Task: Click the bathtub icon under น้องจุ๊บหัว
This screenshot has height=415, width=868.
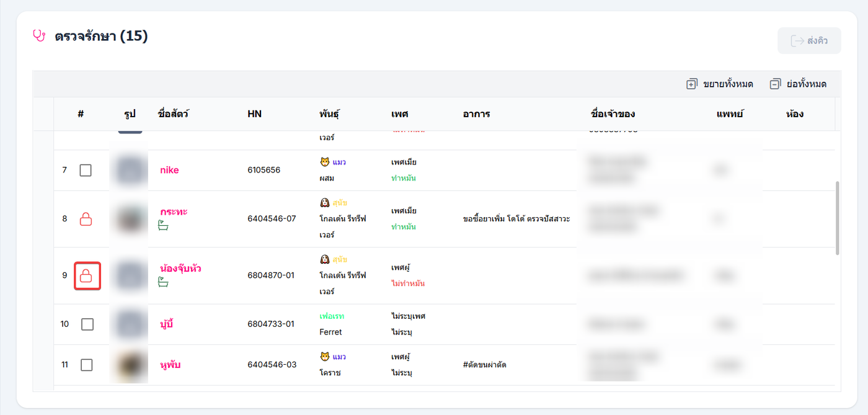Action: pos(164,283)
